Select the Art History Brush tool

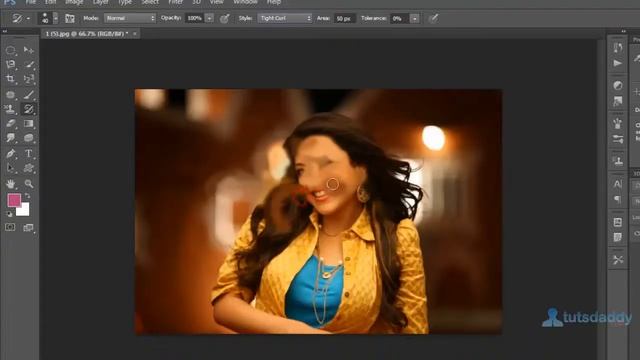[x=29, y=109]
